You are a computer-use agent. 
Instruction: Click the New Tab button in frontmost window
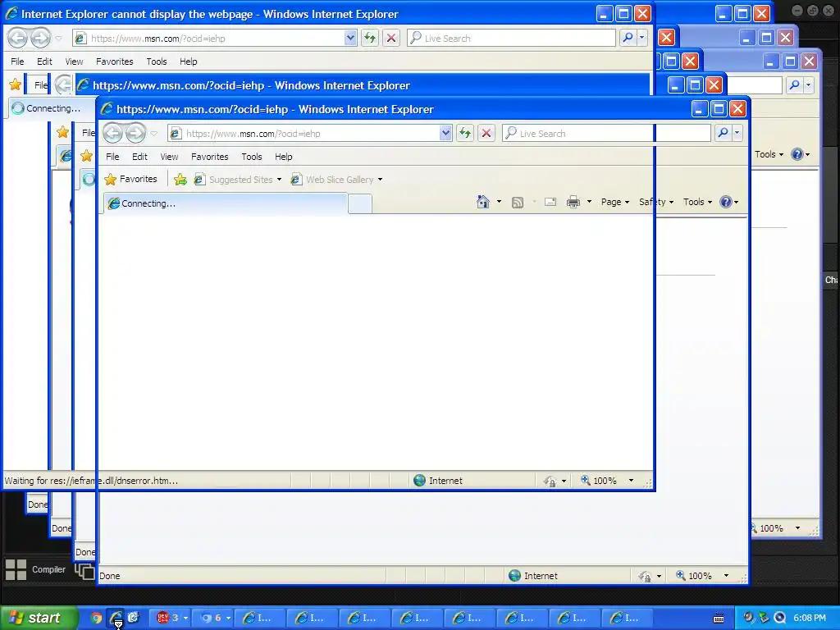coord(360,204)
